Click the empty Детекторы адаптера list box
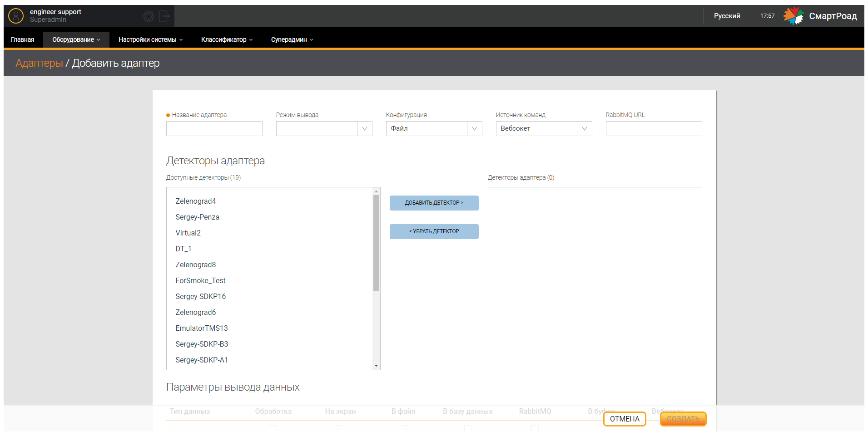 point(595,279)
